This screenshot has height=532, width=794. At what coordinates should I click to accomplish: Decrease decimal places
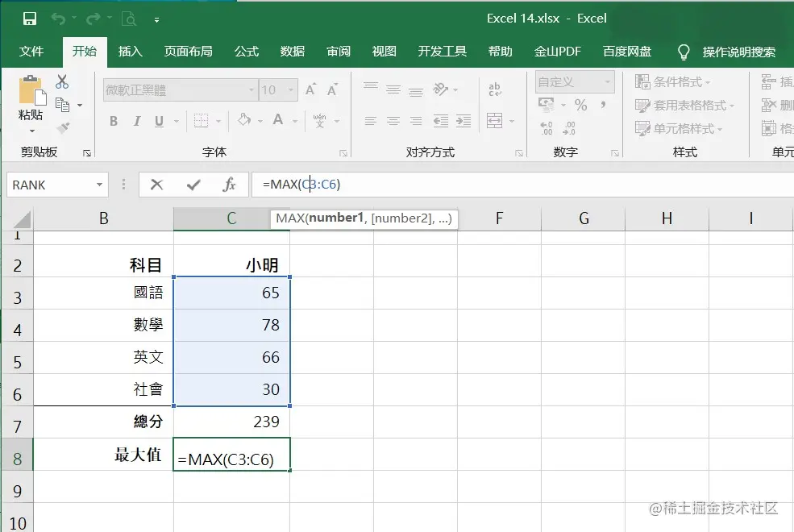[569, 128]
